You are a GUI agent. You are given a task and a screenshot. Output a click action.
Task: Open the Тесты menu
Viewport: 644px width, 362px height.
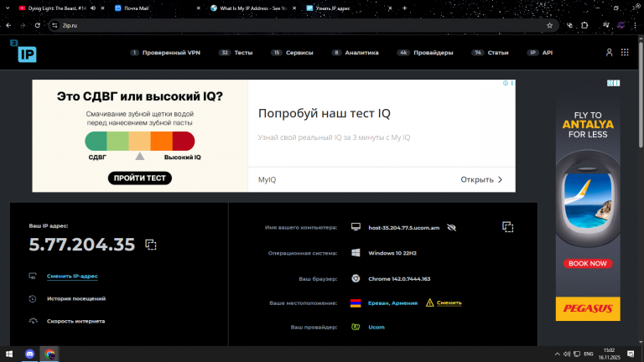pos(236,53)
